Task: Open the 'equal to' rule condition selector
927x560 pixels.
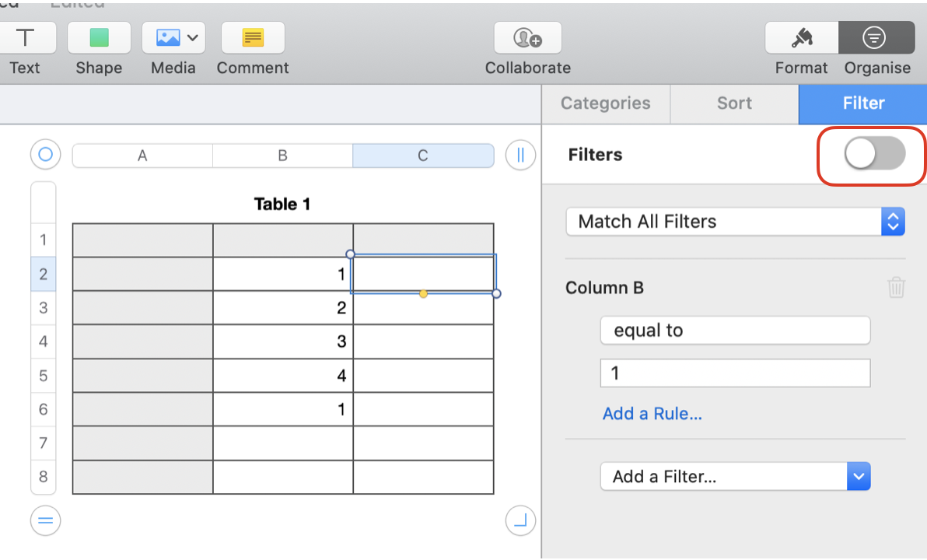Action: tap(735, 331)
